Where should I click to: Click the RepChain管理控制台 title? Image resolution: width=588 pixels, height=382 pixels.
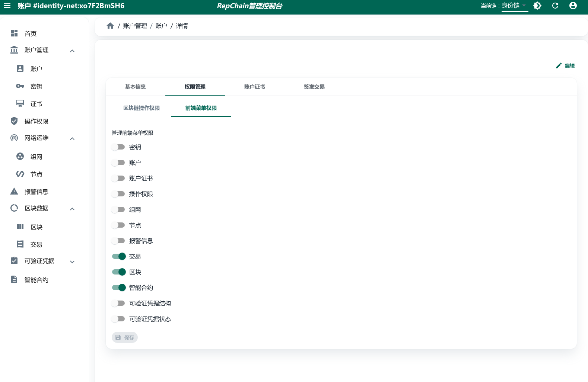249,6
